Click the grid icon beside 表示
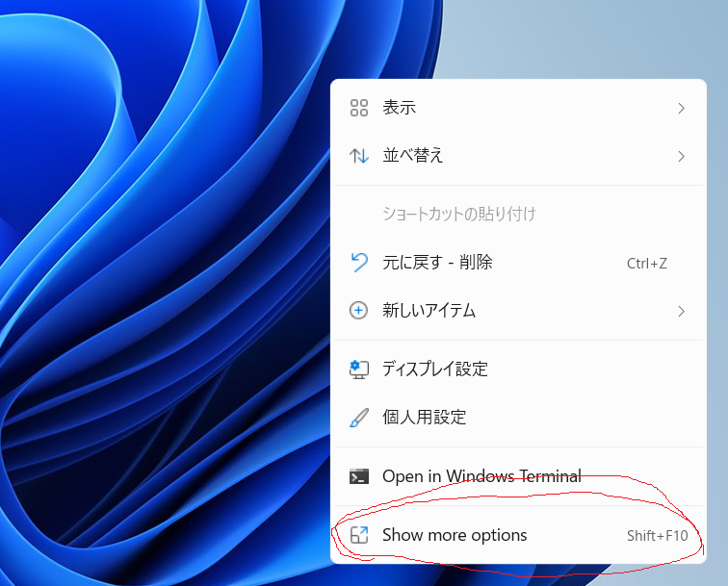The height and width of the screenshot is (586, 728). coord(359,108)
